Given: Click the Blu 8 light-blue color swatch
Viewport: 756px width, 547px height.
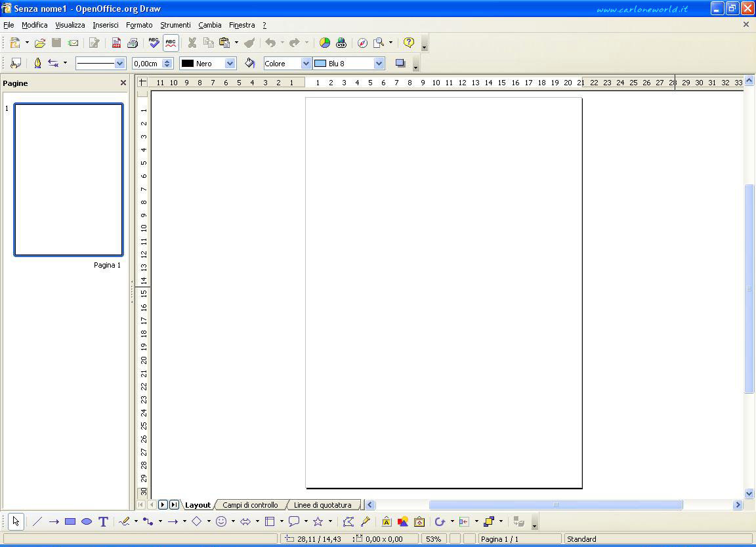Looking at the screenshot, I should pyautogui.click(x=320, y=63).
